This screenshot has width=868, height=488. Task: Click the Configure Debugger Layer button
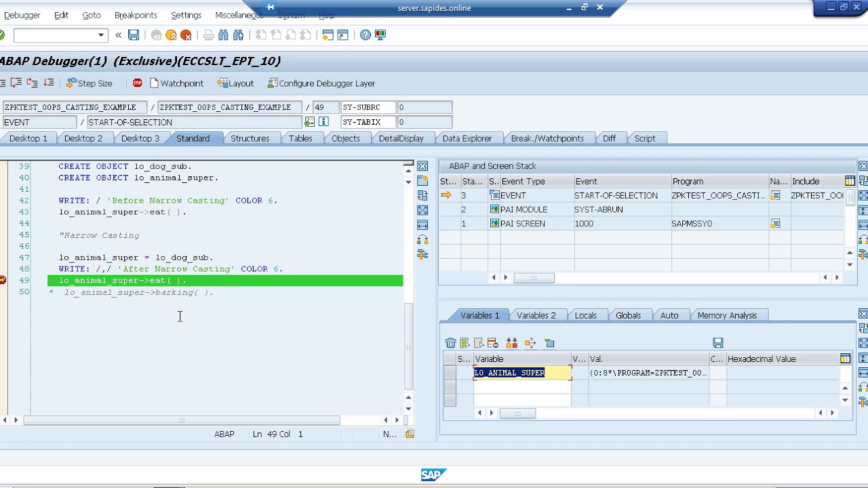(321, 83)
